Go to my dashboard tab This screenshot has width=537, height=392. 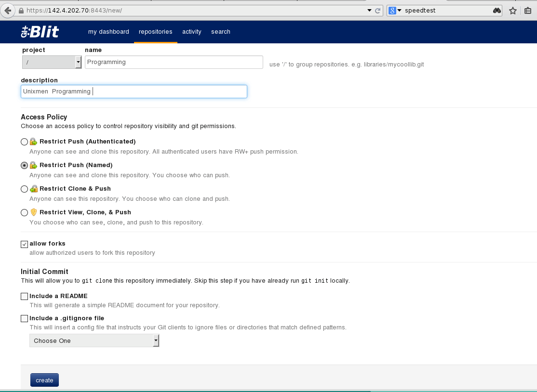[x=108, y=32]
